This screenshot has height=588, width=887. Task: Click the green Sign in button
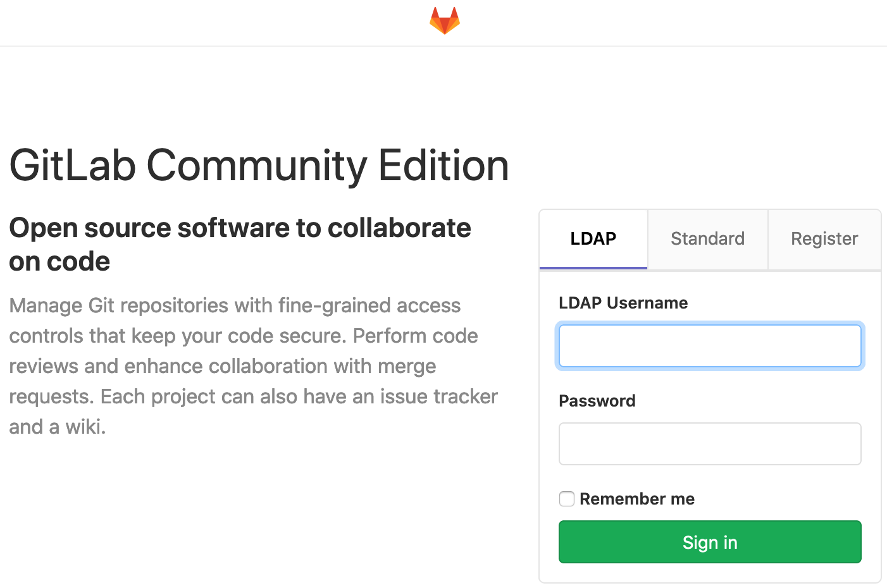click(710, 542)
